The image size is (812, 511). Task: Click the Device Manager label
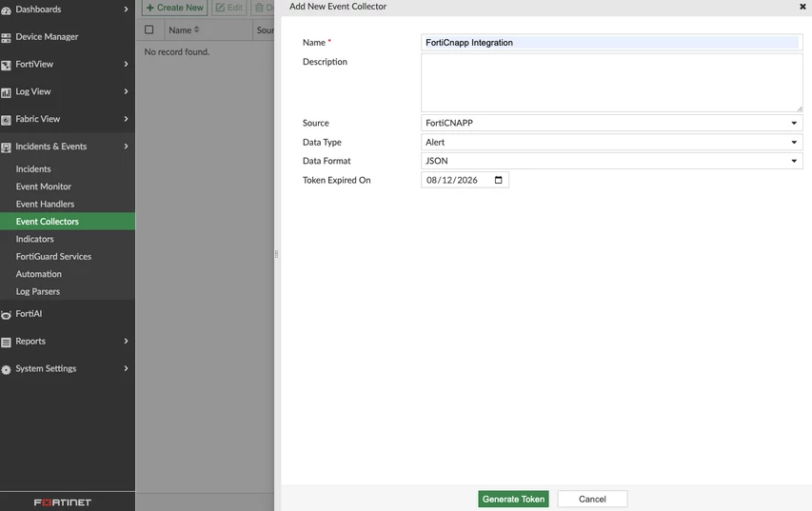(47, 37)
